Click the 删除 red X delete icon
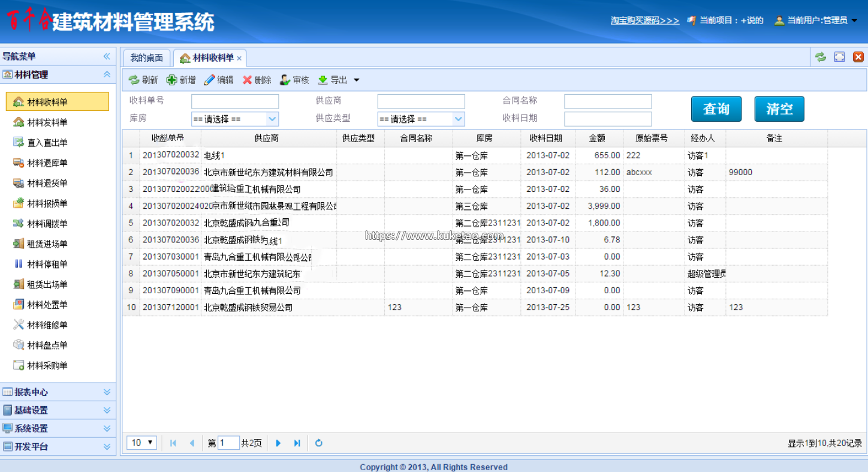The image size is (868, 472). coord(247,80)
